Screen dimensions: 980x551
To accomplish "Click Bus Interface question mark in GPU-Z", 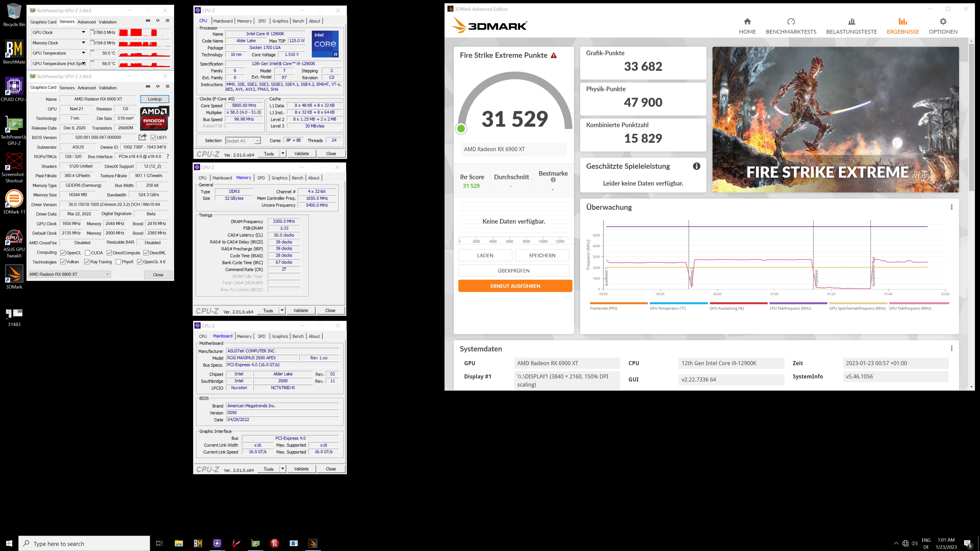I will 168,156.
